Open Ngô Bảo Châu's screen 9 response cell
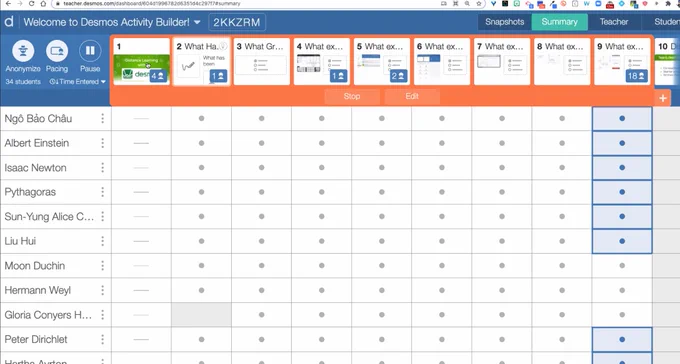Viewport: 680px width, 364px height. point(622,118)
